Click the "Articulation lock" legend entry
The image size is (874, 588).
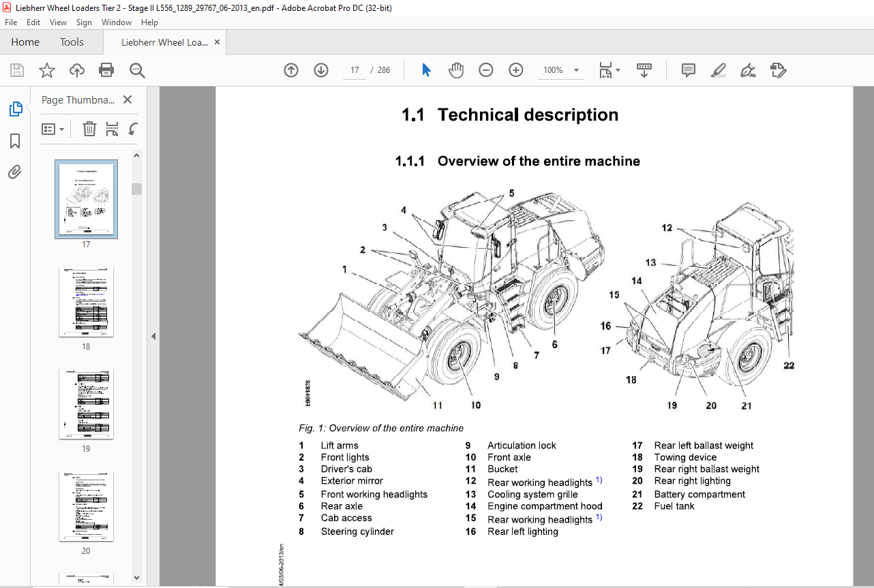522,446
